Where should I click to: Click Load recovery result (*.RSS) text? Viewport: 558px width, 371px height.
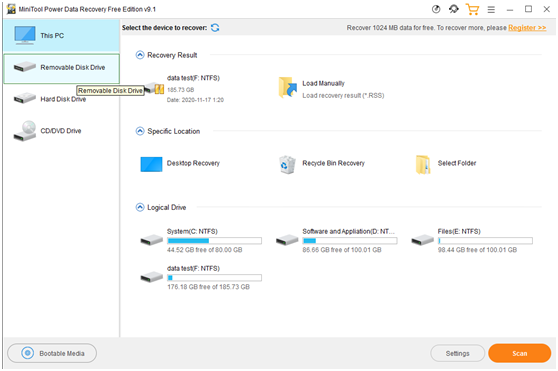[x=343, y=96]
